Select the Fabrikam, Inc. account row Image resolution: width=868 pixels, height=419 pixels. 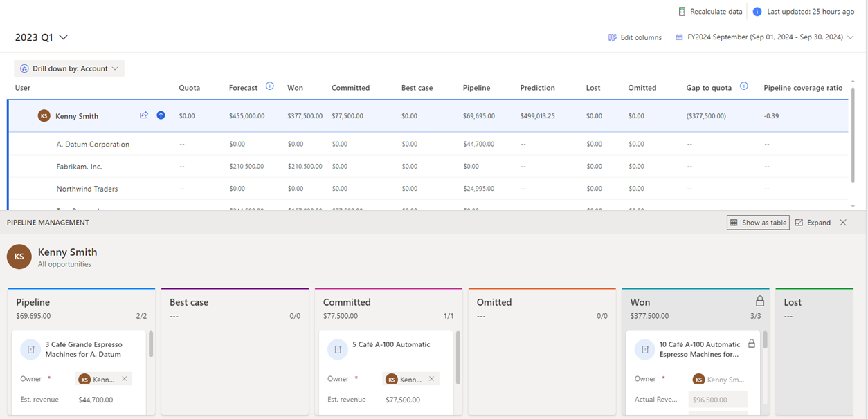(80, 167)
